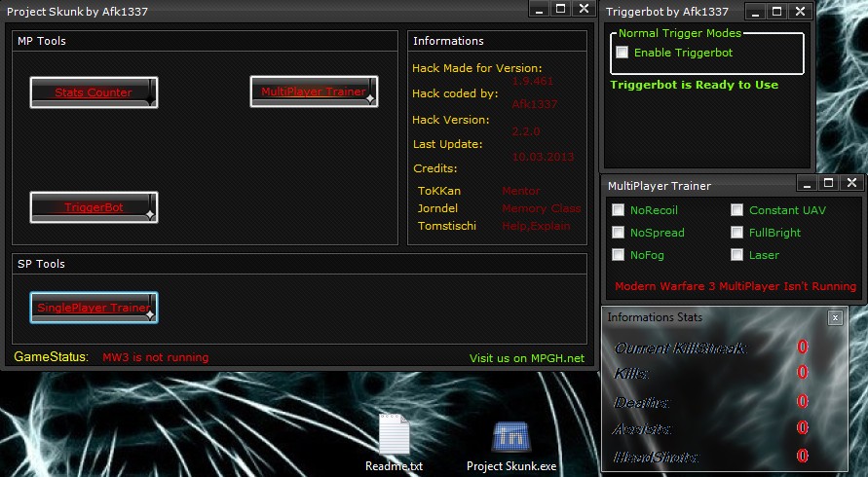Click the 'ToKKan' credit name
Image resolution: width=868 pixels, height=477 pixels.
439,191
